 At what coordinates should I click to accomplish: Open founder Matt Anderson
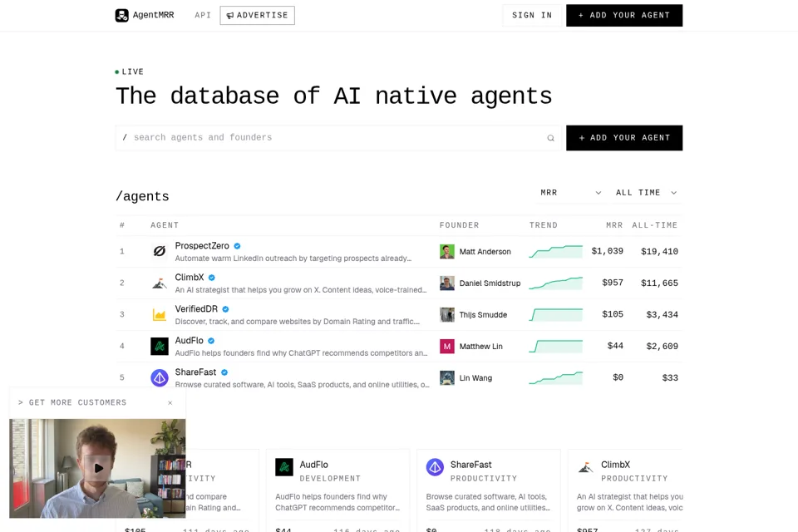coord(485,252)
